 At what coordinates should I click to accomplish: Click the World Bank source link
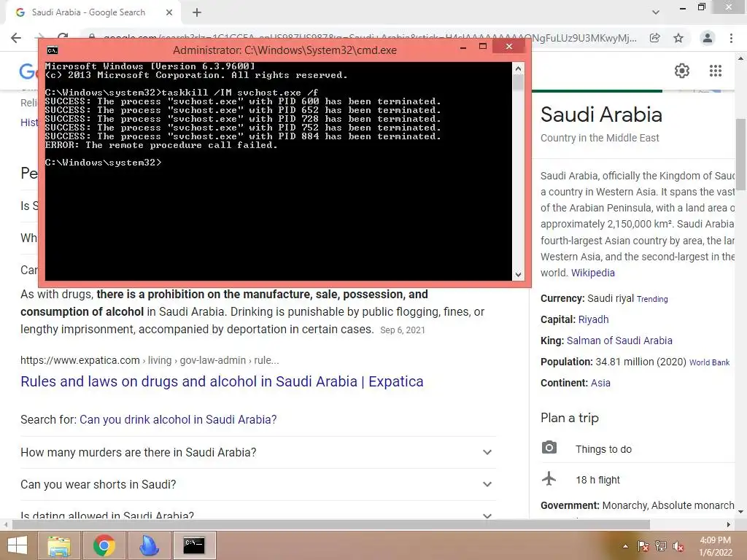(x=709, y=362)
